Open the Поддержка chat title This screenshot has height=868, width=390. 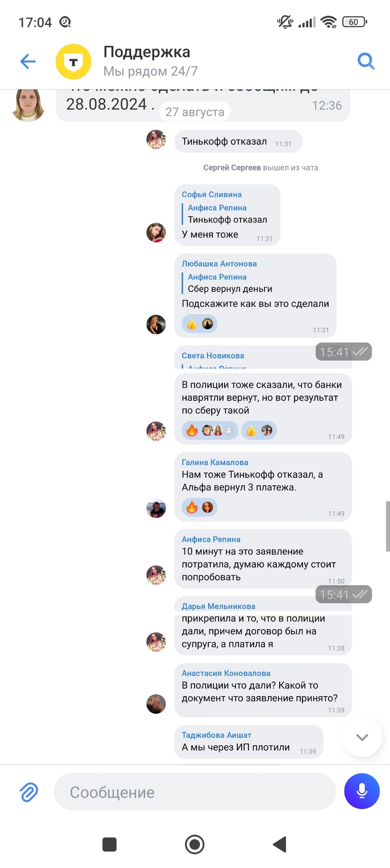pyautogui.click(x=147, y=52)
